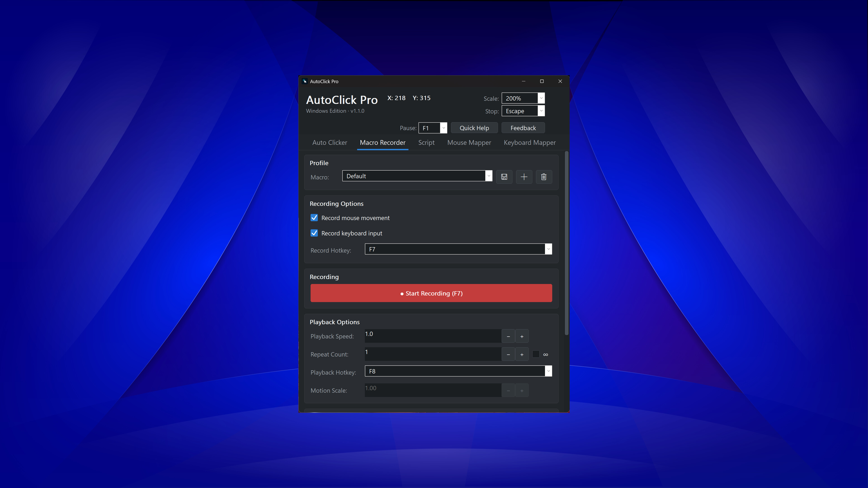Decrease Playback Speed with minus button
868x488 pixels.
[508, 336]
